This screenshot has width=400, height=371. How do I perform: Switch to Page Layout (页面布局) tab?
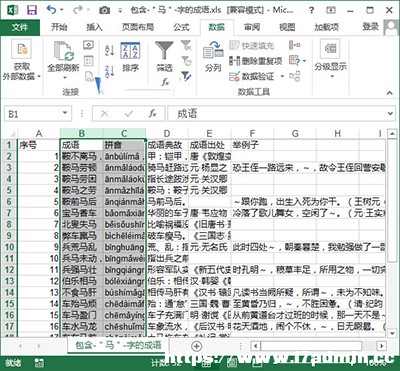138,27
